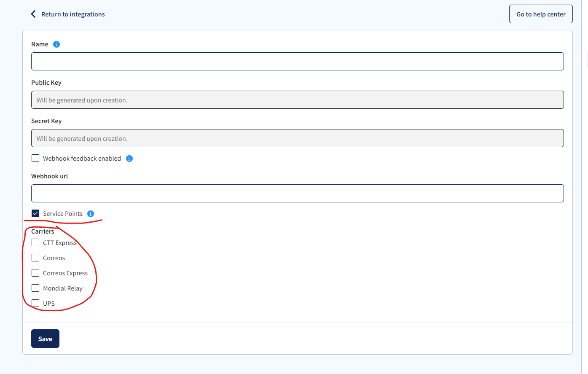The height and width of the screenshot is (374, 588).
Task: Click the Secret Key field
Action: coord(297,138)
